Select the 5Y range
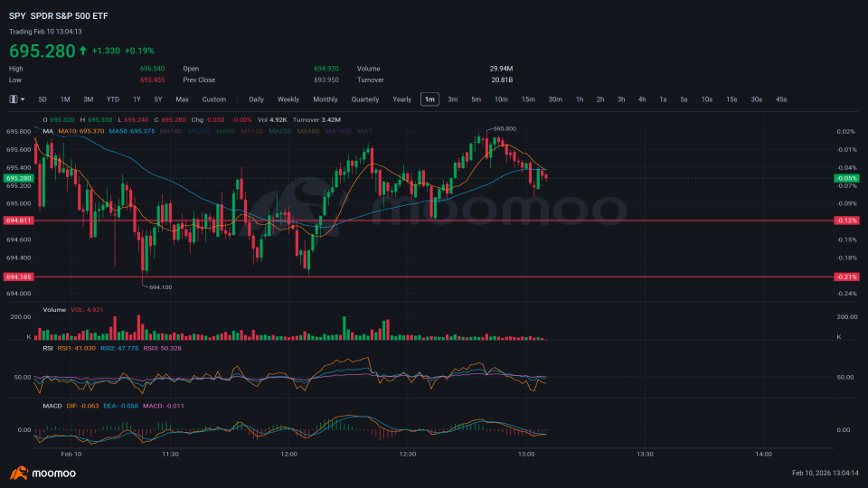This screenshot has height=488, width=868. 158,99
